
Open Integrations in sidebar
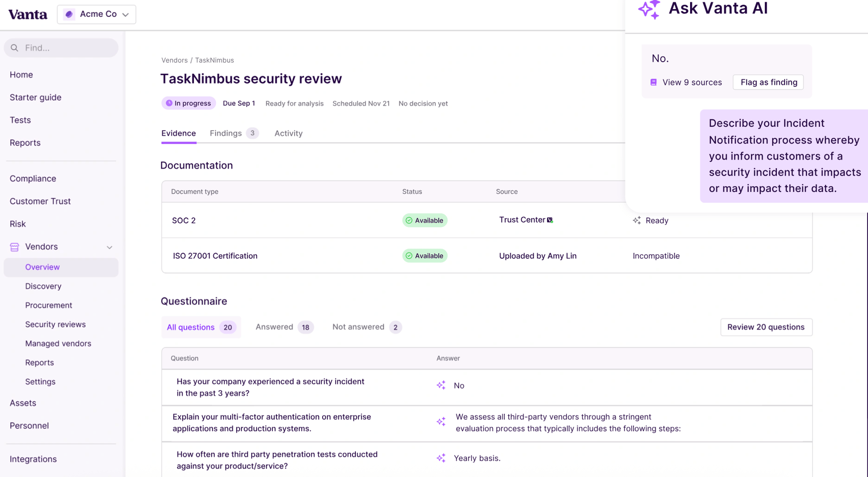point(33,459)
